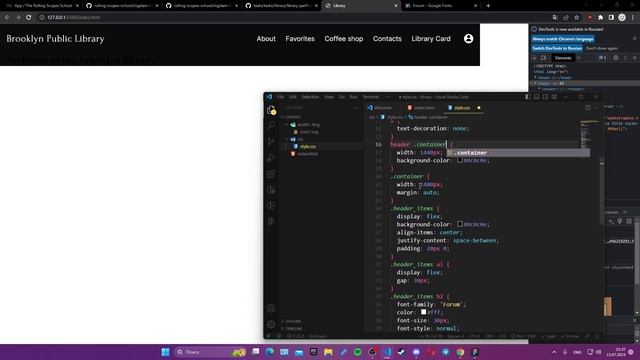Toggle panel layout icon in VS Code title bar
640x360 pixels.
(537, 97)
